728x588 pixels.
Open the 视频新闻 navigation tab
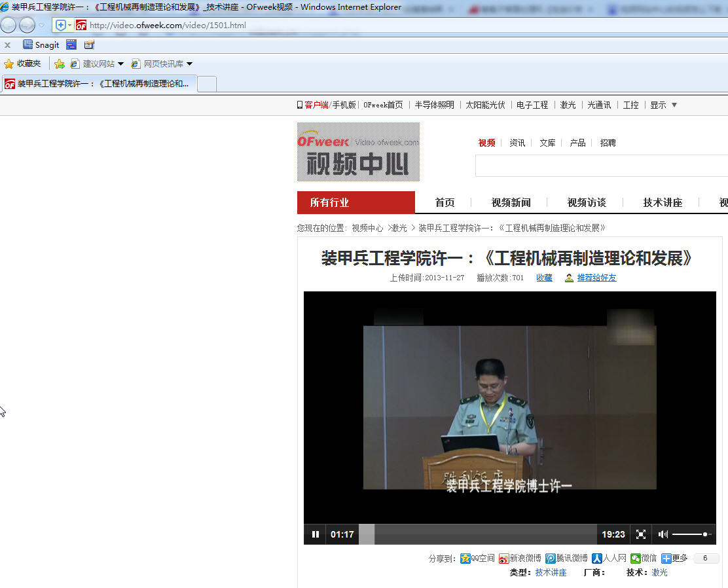[511, 203]
